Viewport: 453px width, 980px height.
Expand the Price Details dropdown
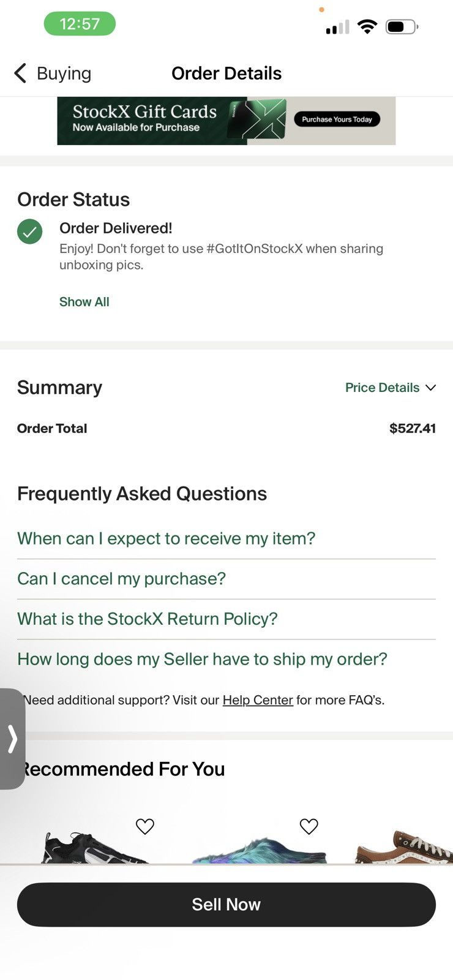(391, 388)
